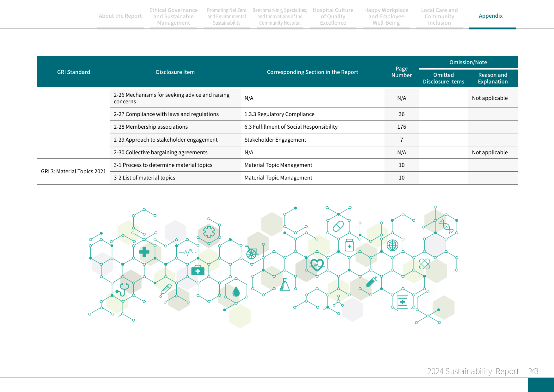Select Local Care and Community Inclusion tab
Screen dimensions: 554x392
[x=439, y=16]
